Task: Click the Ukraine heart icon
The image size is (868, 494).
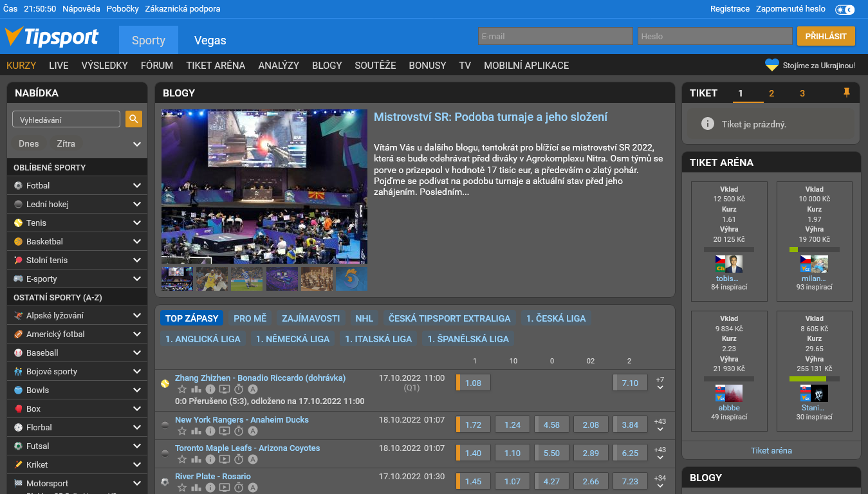Action: (771, 65)
